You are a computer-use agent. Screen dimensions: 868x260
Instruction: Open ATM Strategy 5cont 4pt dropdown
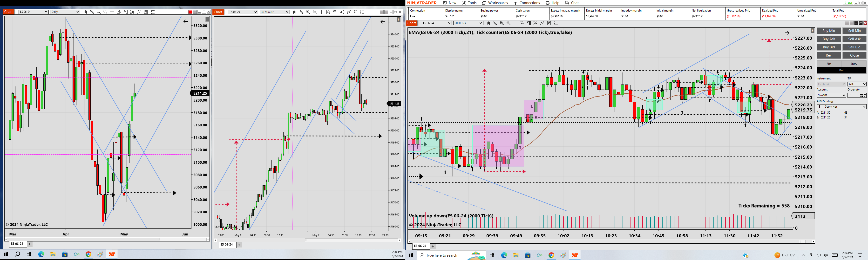(841, 107)
